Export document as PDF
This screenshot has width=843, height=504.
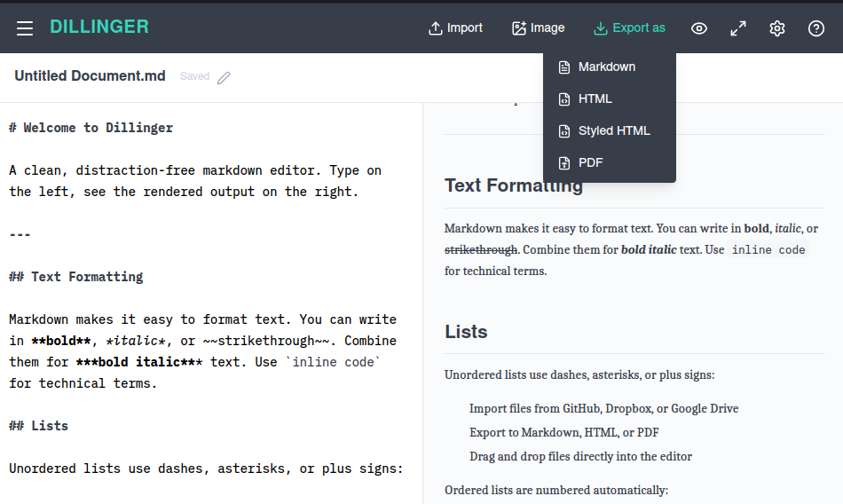(609, 162)
